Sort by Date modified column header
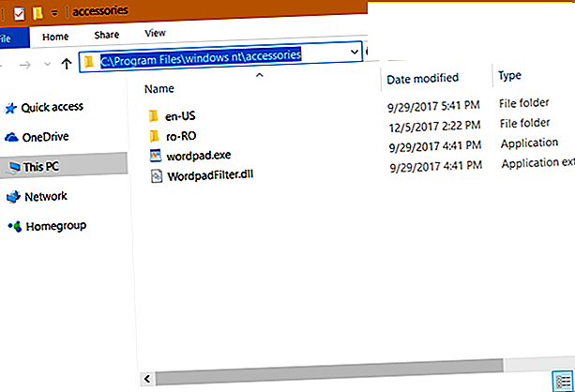Image resolution: width=575 pixels, height=392 pixels. click(x=423, y=79)
